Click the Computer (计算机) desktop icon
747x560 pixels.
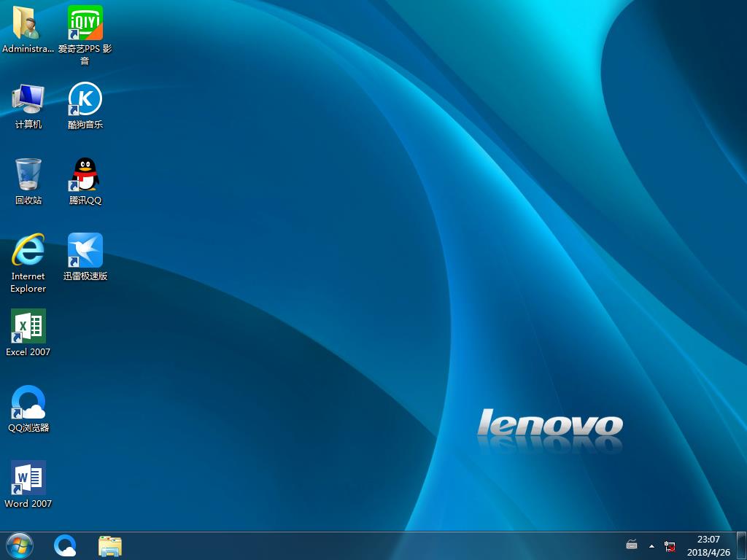28,99
